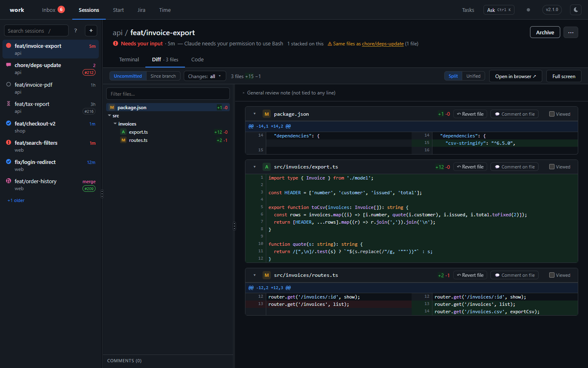Click the A badge in export.ts header
Viewport: 588px width, 368px height.
(x=267, y=167)
